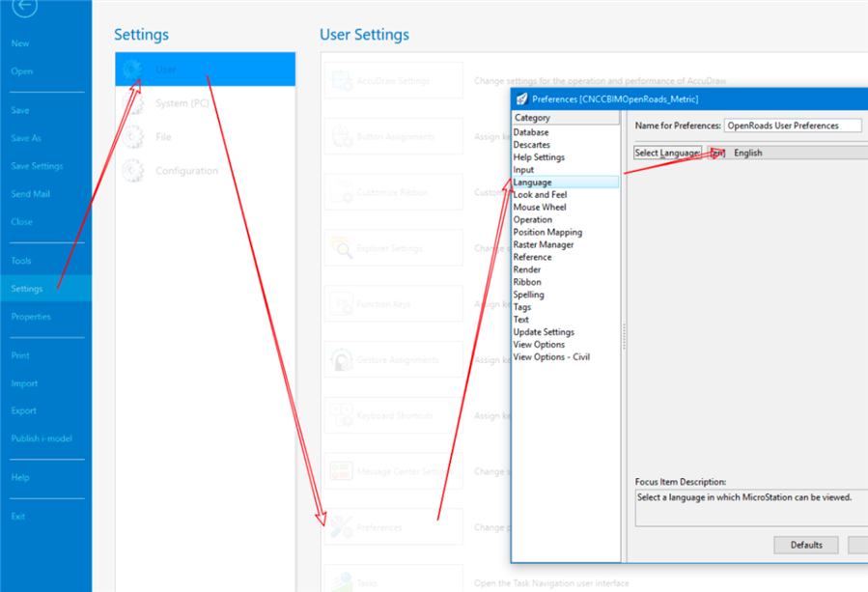Select Spelling category

point(528,295)
